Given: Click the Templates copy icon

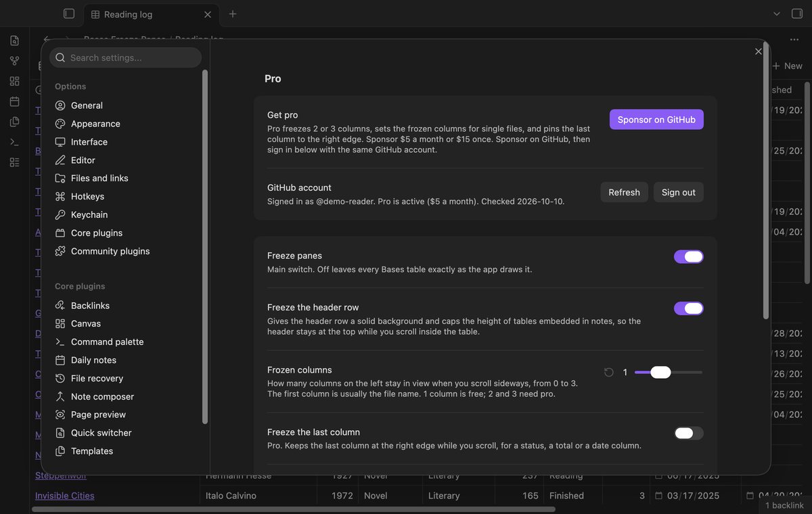Looking at the screenshot, I should (60, 451).
